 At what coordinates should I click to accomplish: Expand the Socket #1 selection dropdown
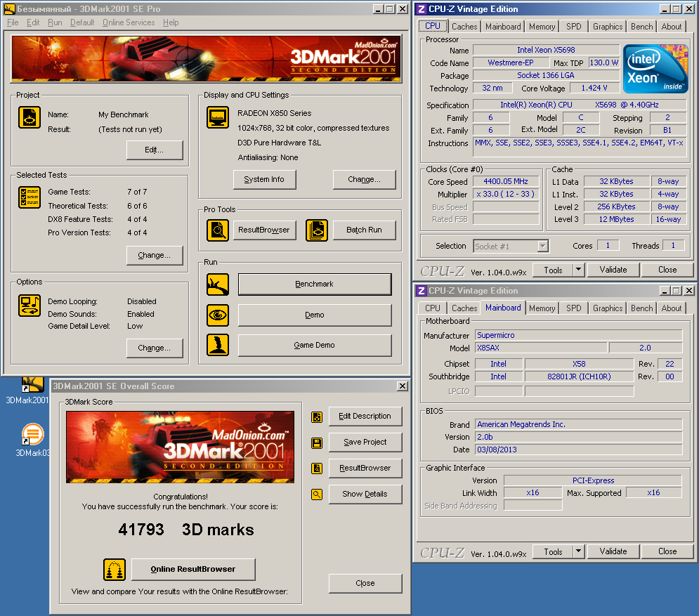tap(542, 246)
